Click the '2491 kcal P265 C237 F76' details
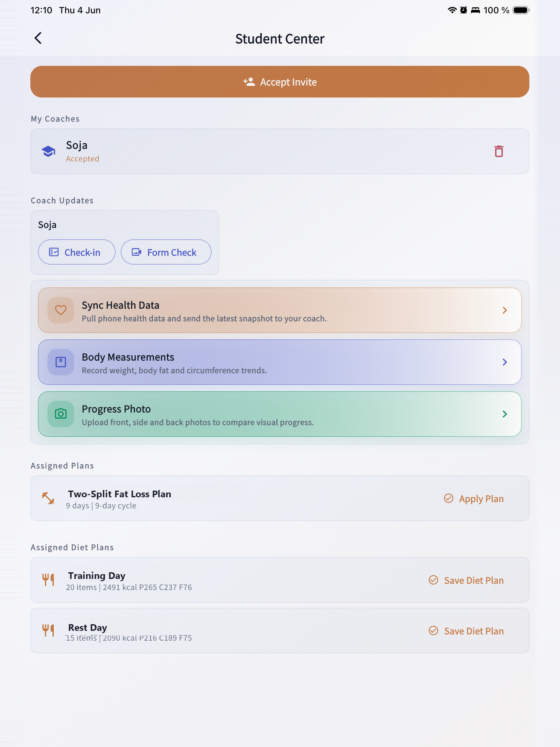The width and height of the screenshot is (560, 747). coord(147,587)
